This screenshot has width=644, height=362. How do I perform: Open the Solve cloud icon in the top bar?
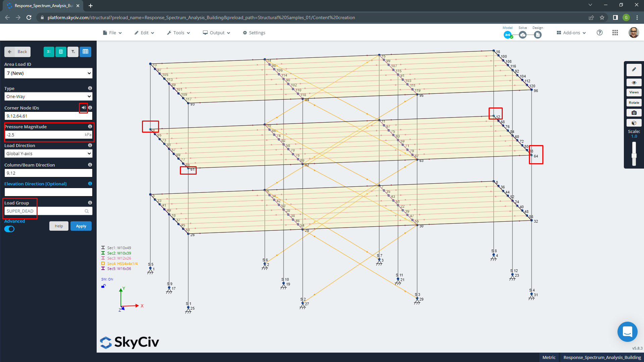[523, 35]
